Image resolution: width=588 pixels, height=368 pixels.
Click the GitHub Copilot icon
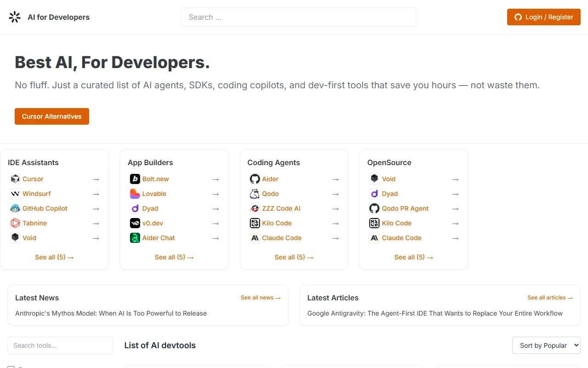(x=15, y=208)
